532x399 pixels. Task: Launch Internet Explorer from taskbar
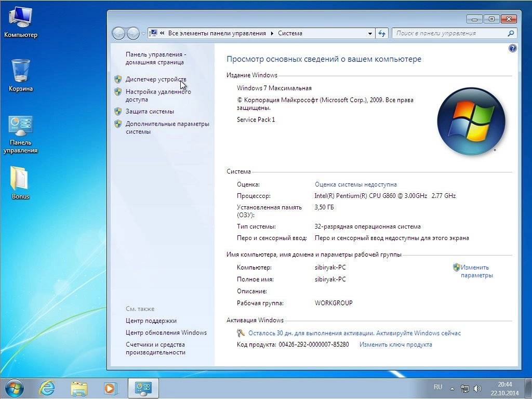point(47,388)
